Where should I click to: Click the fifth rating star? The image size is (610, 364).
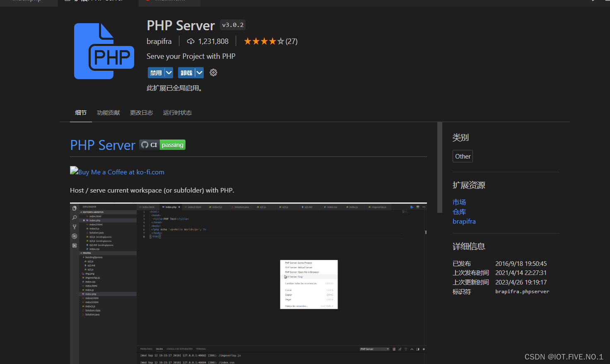[x=280, y=41]
